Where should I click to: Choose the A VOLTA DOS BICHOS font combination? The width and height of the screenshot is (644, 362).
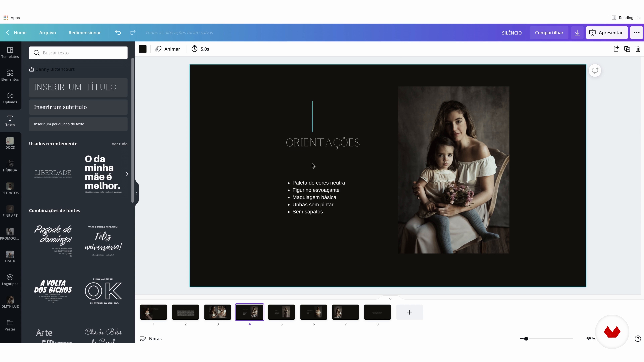tap(53, 291)
